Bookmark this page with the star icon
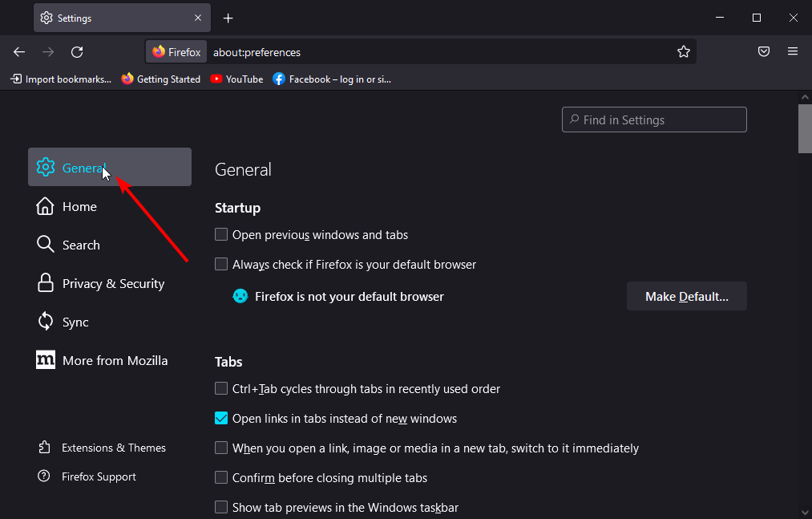The height and width of the screenshot is (519, 812). pos(684,51)
